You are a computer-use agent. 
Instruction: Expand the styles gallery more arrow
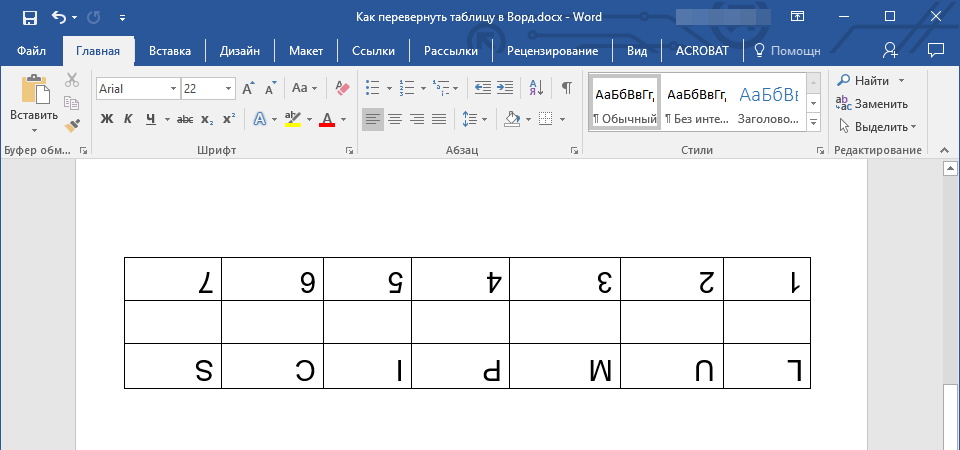(813, 122)
